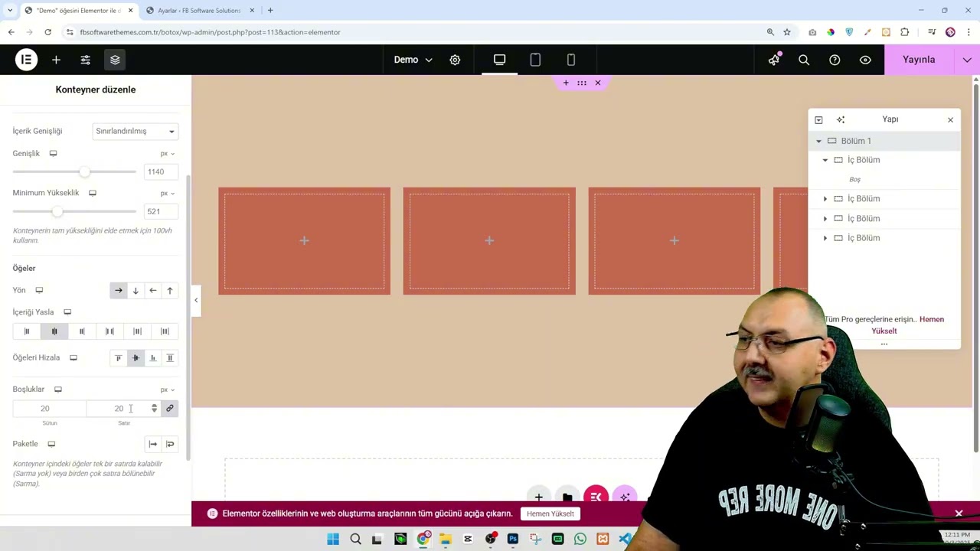
Task: Open the What's New notifications icon
Action: coord(773,60)
